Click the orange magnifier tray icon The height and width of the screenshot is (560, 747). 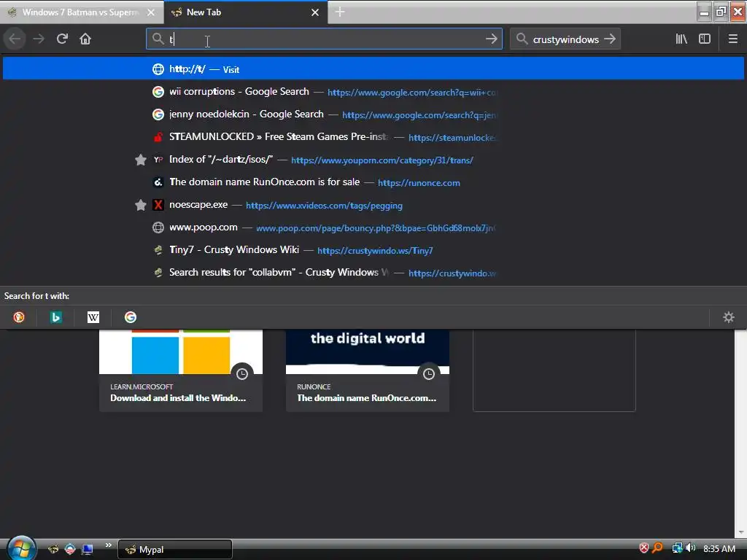click(657, 548)
